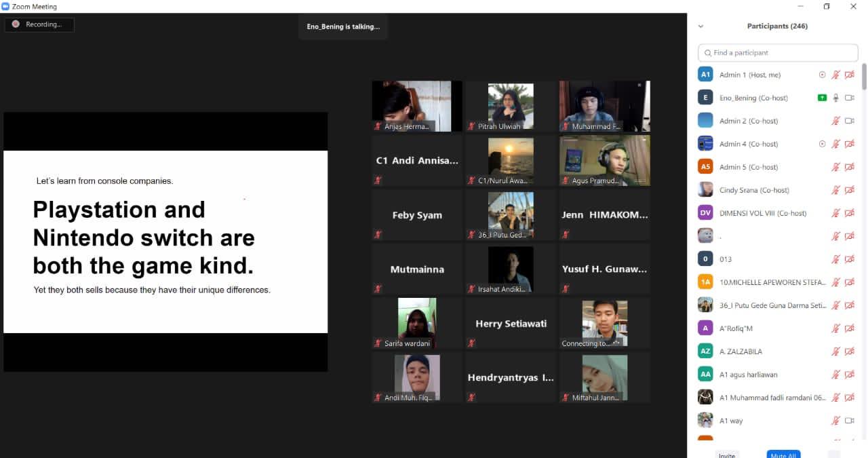Select the Feby Syam participant tile

click(x=417, y=214)
